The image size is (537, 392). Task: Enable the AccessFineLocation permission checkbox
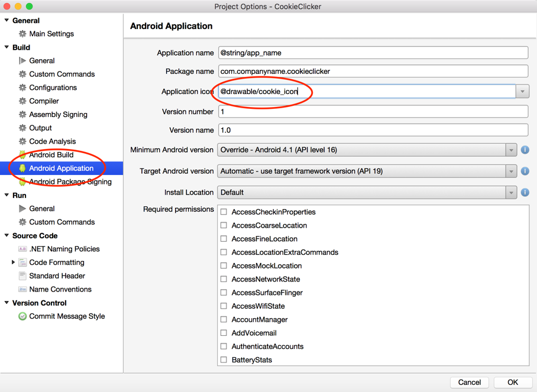224,239
